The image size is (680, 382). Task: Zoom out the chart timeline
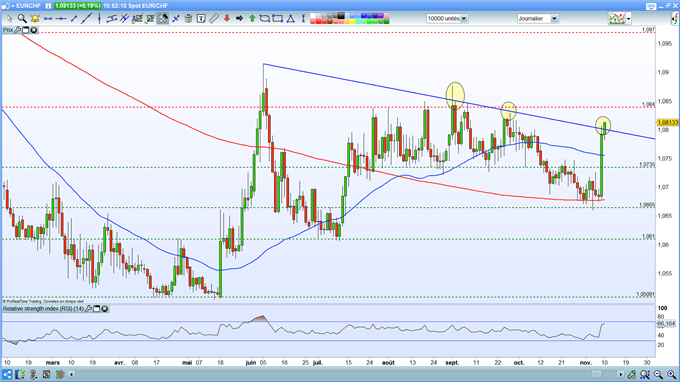[658, 374]
